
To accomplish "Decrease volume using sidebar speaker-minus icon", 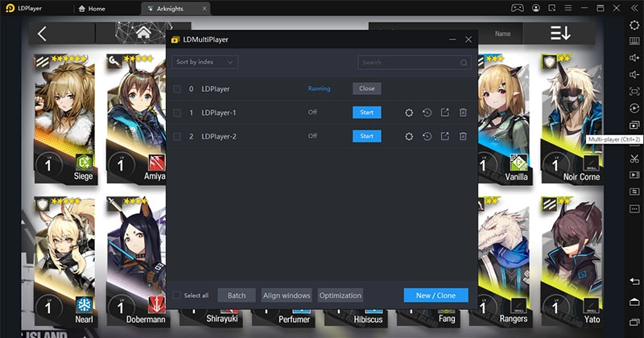I will click(634, 74).
